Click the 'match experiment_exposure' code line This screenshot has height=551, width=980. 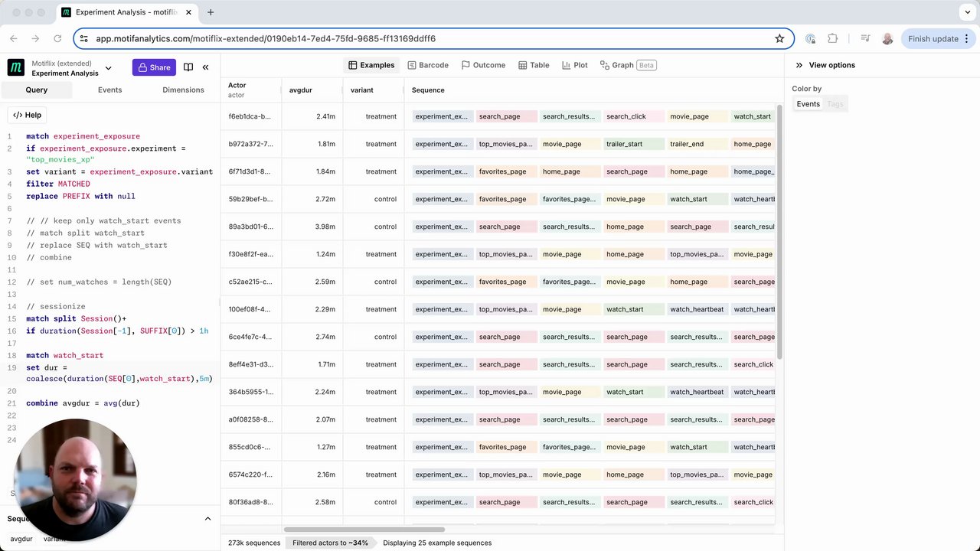(x=83, y=136)
